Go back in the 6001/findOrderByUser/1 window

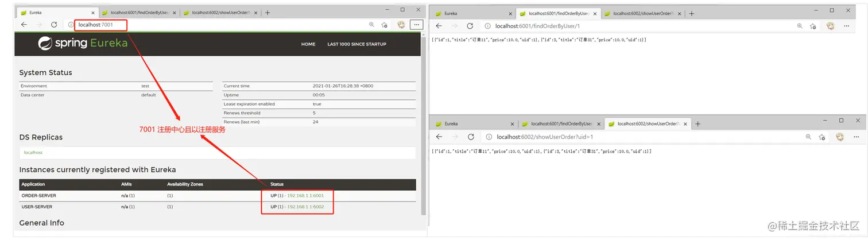pos(439,26)
